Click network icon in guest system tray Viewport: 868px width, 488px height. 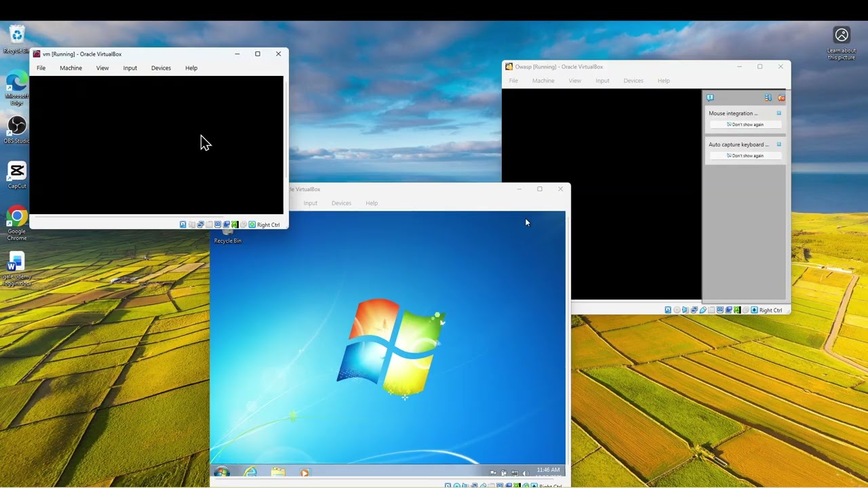[x=515, y=473]
